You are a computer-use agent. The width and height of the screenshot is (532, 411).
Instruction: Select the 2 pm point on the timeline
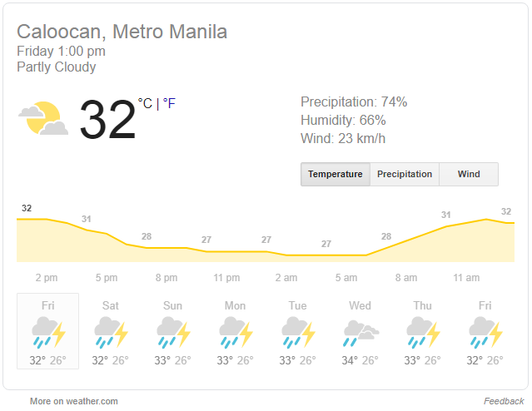pyautogui.click(x=47, y=278)
